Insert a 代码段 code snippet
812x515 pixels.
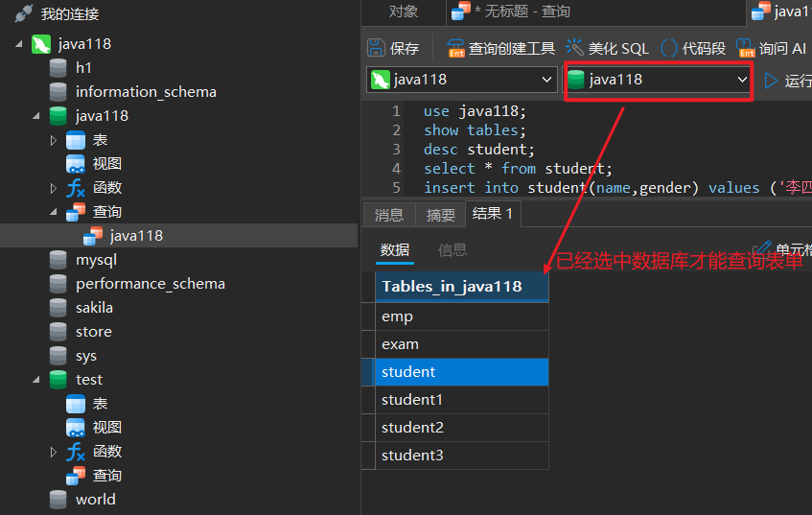click(693, 48)
